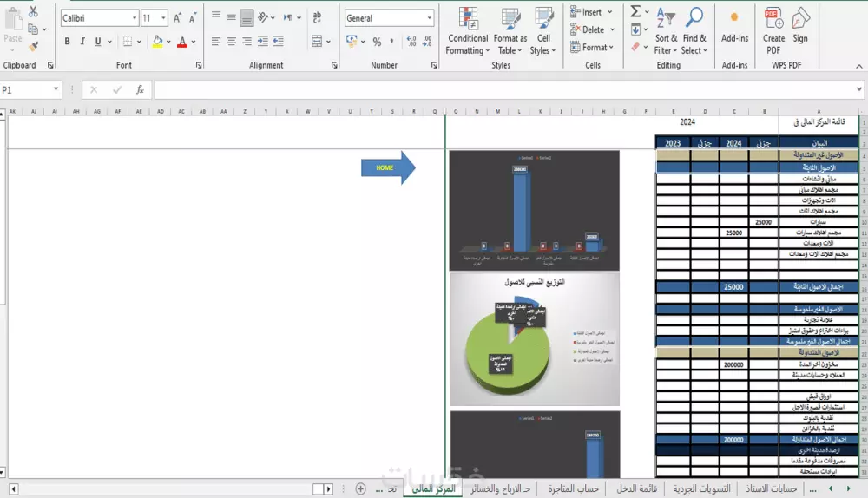Open the Format cells menu

click(592, 48)
